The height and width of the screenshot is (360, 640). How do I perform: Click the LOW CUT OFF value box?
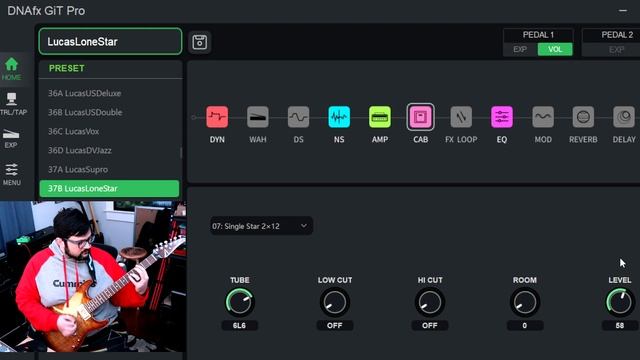click(x=335, y=325)
